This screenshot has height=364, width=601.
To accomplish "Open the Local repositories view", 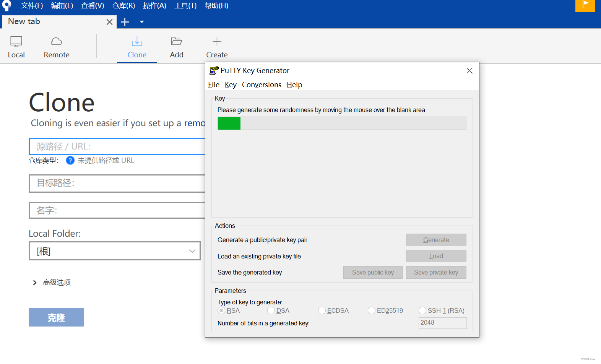I will coord(16,47).
